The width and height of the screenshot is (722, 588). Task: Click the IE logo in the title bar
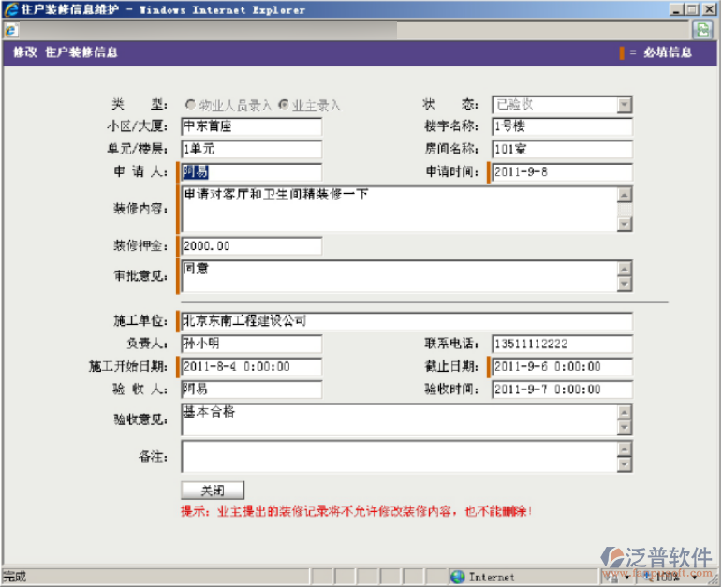(x=11, y=9)
